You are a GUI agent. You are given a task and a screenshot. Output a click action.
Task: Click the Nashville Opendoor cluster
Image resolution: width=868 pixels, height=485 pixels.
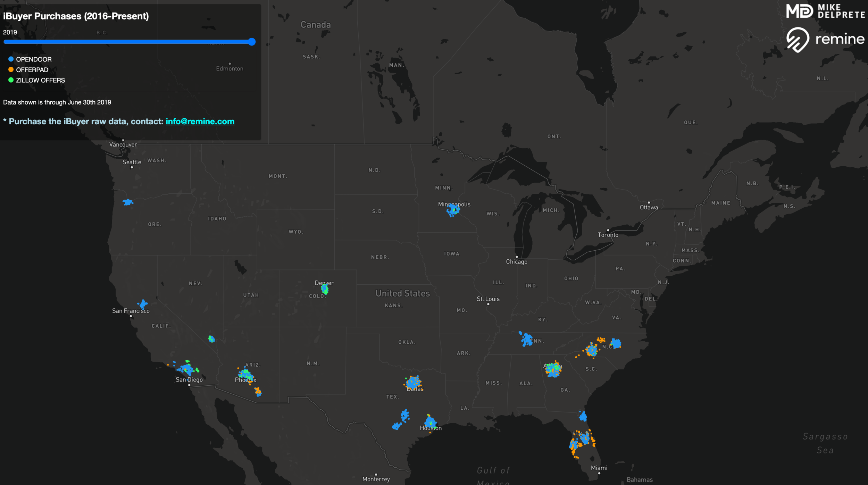pos(527,339)
